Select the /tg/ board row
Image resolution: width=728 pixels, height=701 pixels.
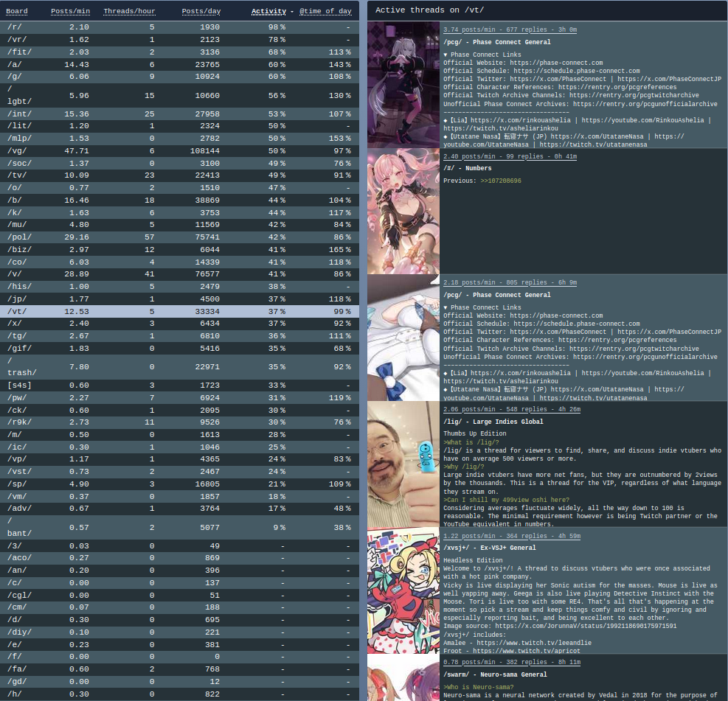pyautogui.click(x=179, y=336)
